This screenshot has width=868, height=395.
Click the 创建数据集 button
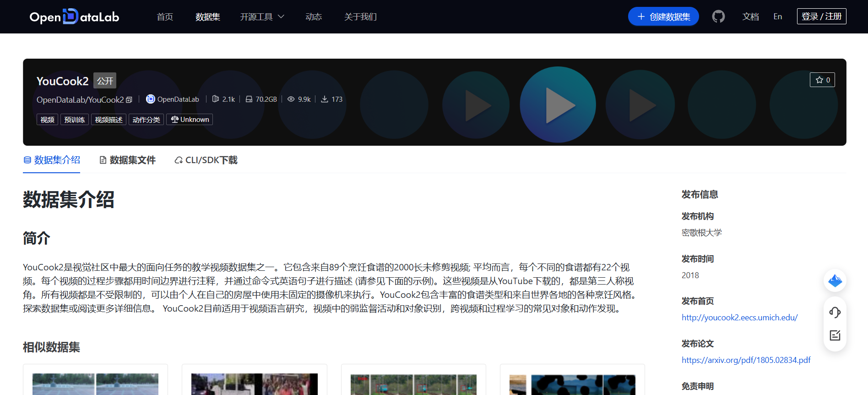pyautogui.click(x=663, y=16)
